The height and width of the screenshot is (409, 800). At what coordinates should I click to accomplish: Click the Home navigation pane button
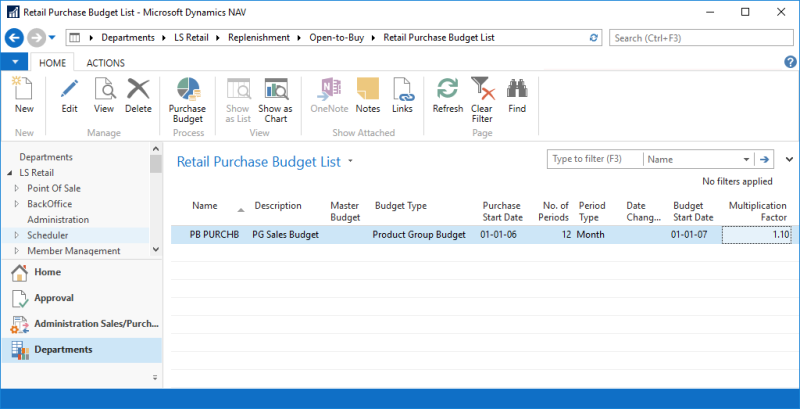click(82, 272)
